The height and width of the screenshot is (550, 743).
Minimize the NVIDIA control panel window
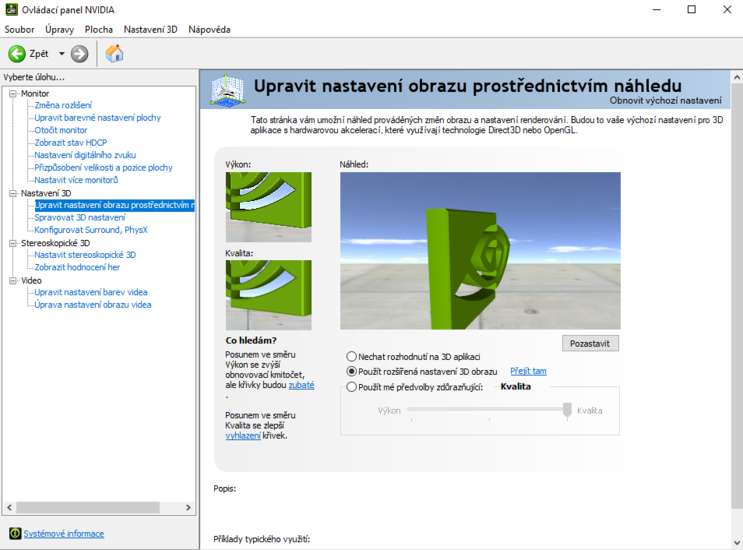click(656, 9)
